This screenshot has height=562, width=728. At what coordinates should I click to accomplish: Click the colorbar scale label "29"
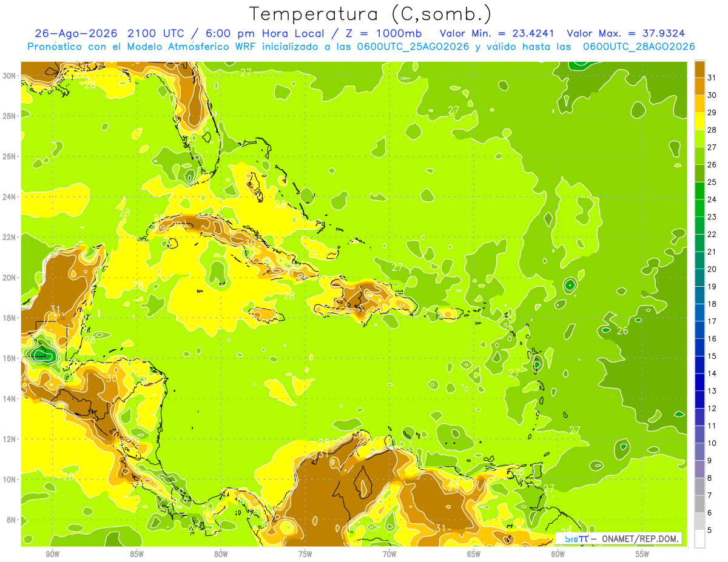tap(712, 113)
